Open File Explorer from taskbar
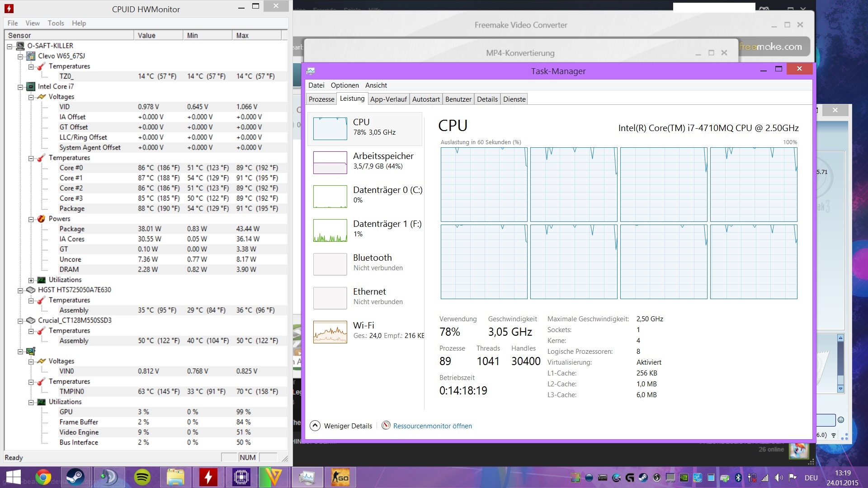Image resolution: width=868 pixels, height=488 pixels. coord(175,477)
